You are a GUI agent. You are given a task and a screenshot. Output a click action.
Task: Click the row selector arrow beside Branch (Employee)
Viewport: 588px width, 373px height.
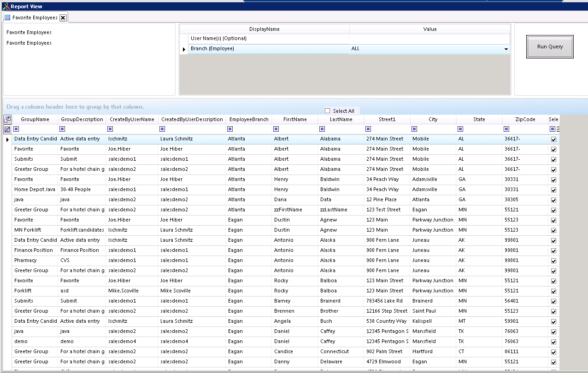(x=184, y=49)
